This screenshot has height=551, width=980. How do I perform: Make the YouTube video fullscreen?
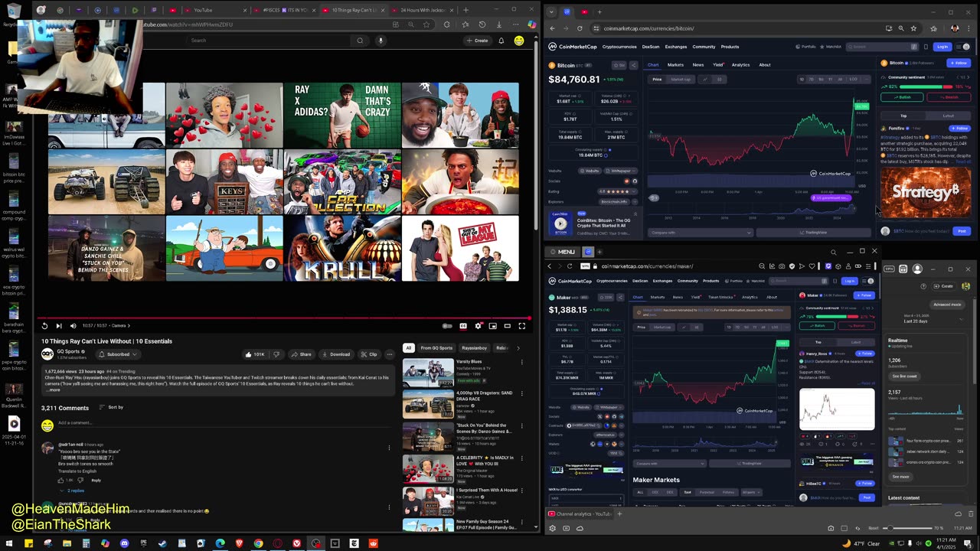[x=522, y=326]
